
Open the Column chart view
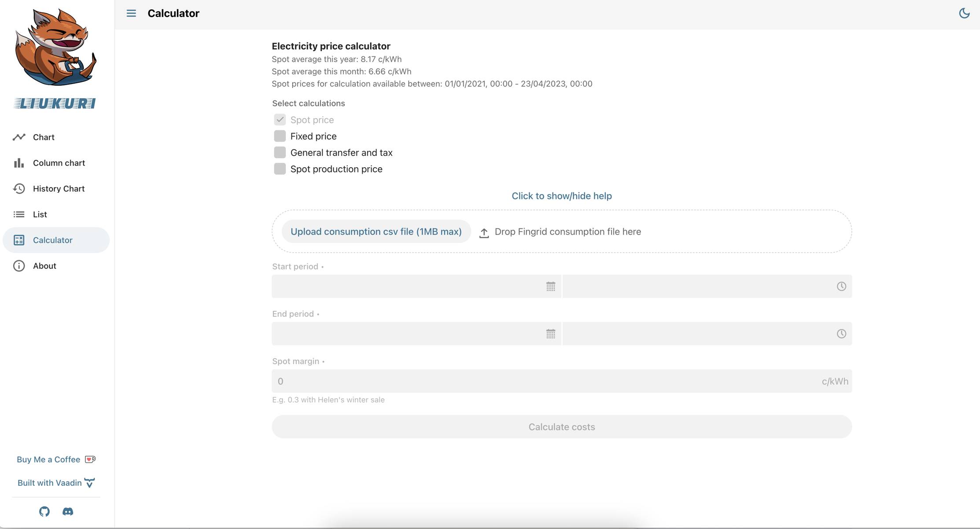(x=59, y=163)
